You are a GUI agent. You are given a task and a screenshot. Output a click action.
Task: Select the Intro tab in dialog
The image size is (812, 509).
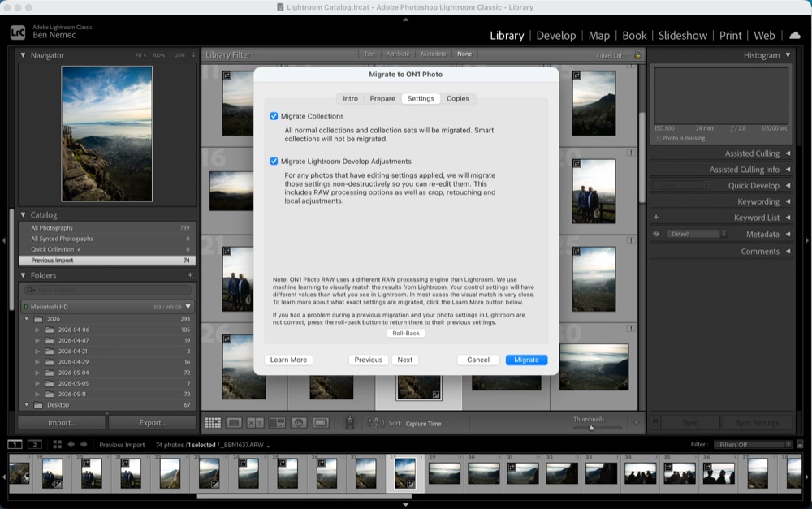click(x=350, y=98)
